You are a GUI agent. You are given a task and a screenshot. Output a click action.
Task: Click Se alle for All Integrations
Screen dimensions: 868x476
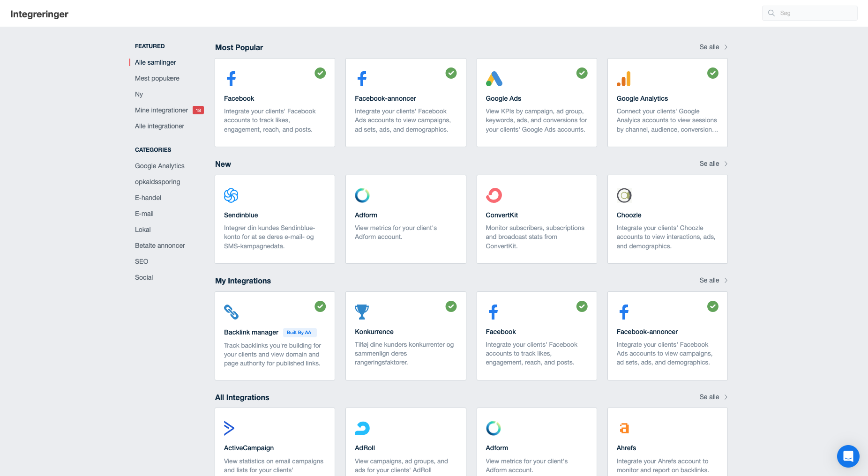pos(709,397)
